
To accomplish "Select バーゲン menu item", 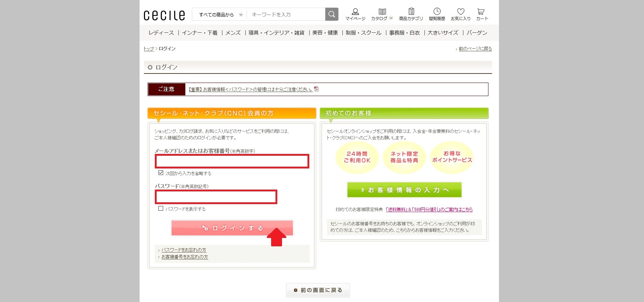I will [x=477, y=33].
